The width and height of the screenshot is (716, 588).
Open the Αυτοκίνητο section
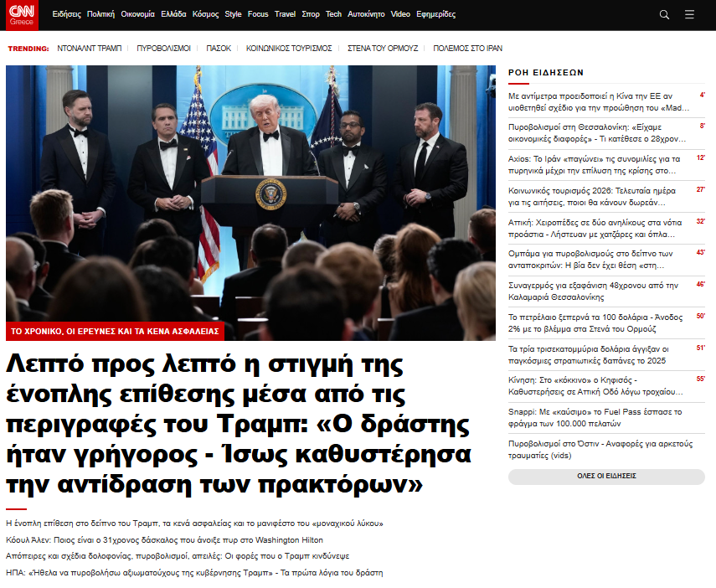click(367, 14)
